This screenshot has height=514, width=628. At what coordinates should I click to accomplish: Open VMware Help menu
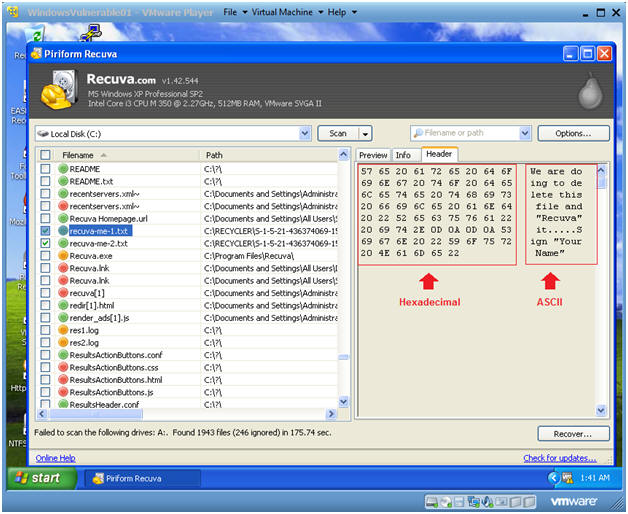click(342, 12)
